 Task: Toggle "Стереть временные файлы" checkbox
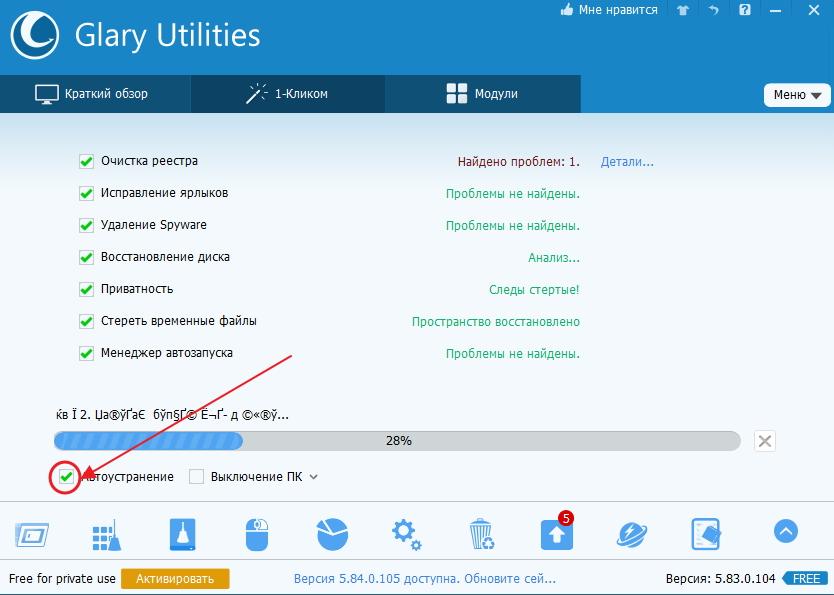click(86, 321)
